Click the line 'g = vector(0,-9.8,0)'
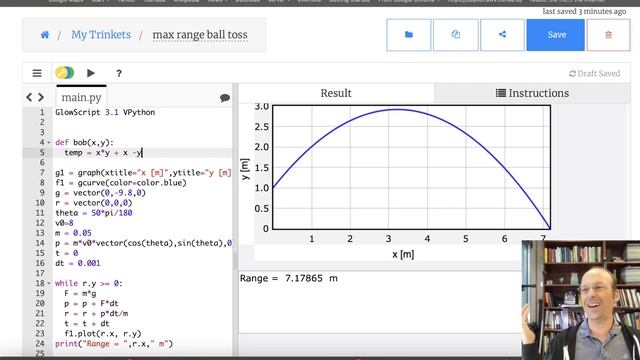 (100, 193)
